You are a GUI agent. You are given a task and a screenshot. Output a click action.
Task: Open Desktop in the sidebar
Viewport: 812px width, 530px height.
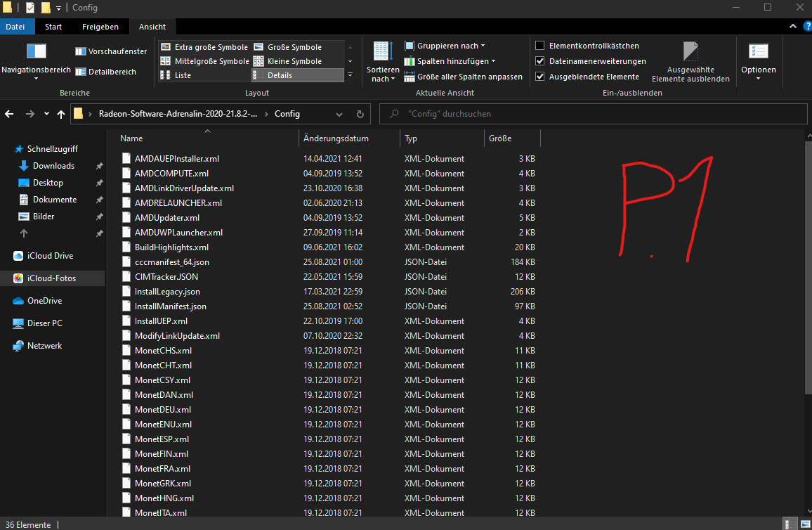click(x=48, y=182)
